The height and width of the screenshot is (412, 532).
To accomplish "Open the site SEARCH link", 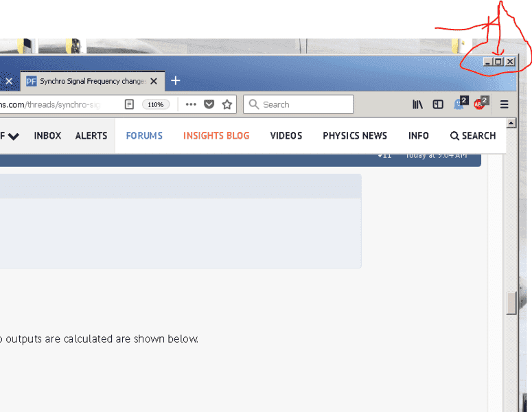I will pyautogui.click(x=473, y=136).
